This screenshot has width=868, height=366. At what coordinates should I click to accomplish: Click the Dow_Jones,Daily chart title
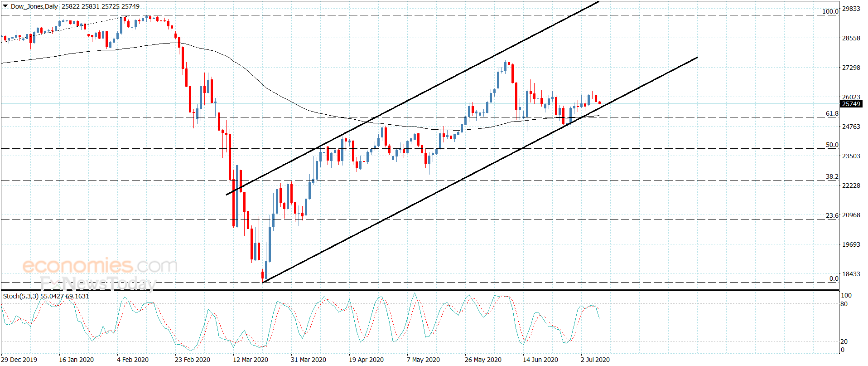(34, 6)
